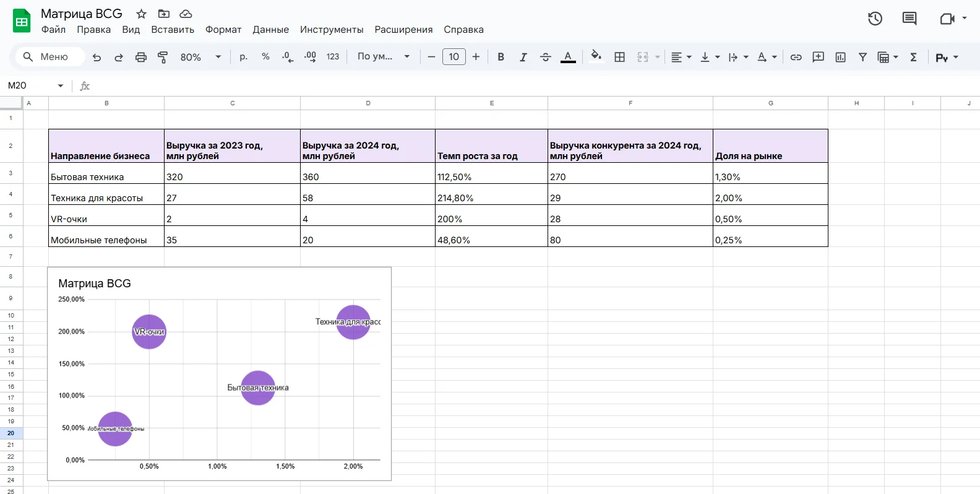
Task: Open version history clock icon
Action: pyautogui.click(x=875, y=19)
